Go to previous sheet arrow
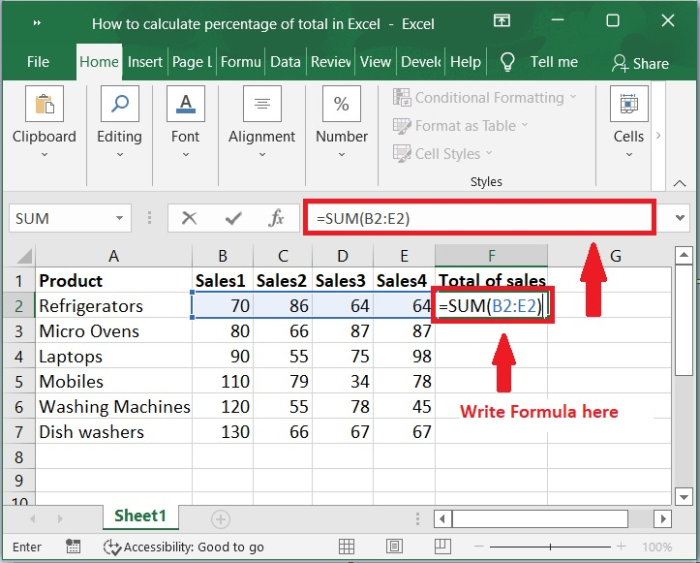Image resolution: width=700 pixels, height=563 pixels. [33, 519]
